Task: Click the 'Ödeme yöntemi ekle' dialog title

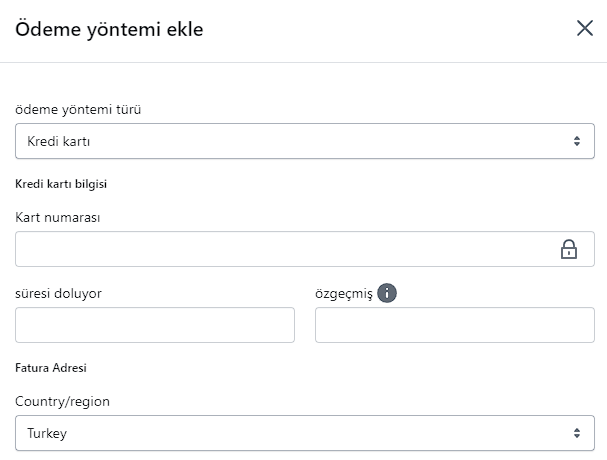Action: pyautogui.click(x=110, y=29)
